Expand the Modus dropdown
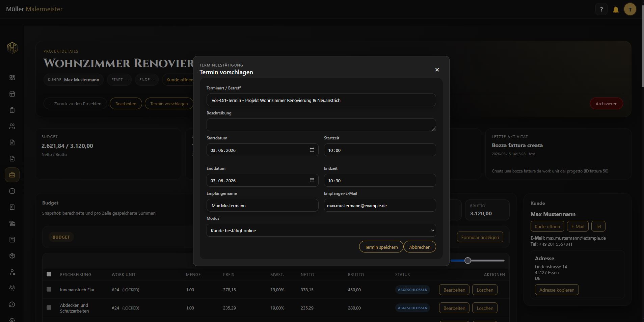The height and width of the screenshot is (322, 644). tap(321, 230)
